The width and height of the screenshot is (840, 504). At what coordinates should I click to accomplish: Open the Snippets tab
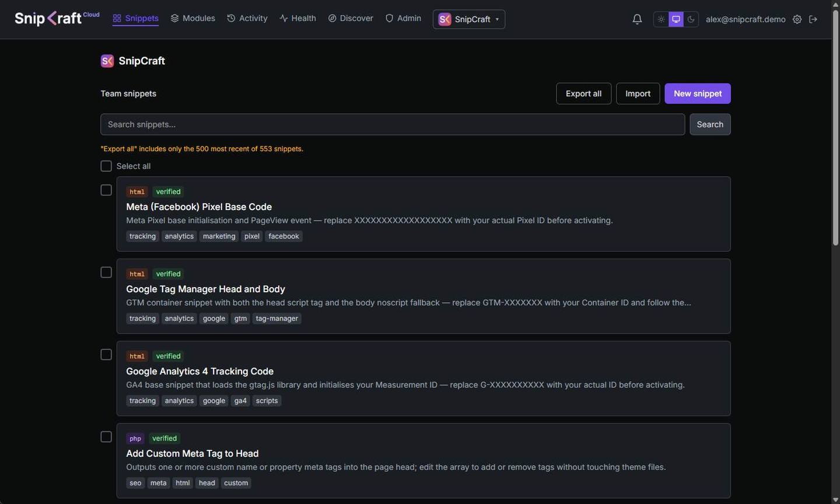pyautogui.click(x=135, y=19)
